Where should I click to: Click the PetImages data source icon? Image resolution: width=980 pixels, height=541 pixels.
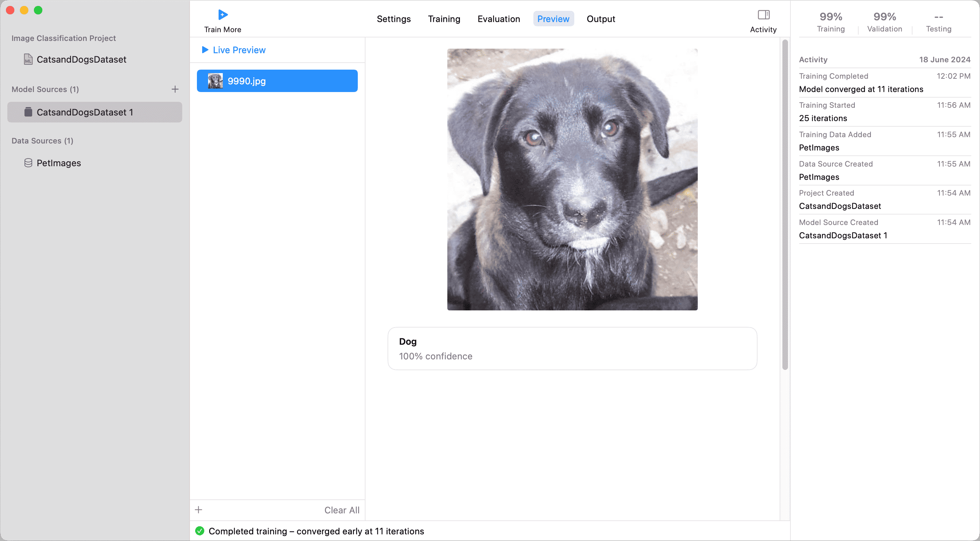(28, 163)
